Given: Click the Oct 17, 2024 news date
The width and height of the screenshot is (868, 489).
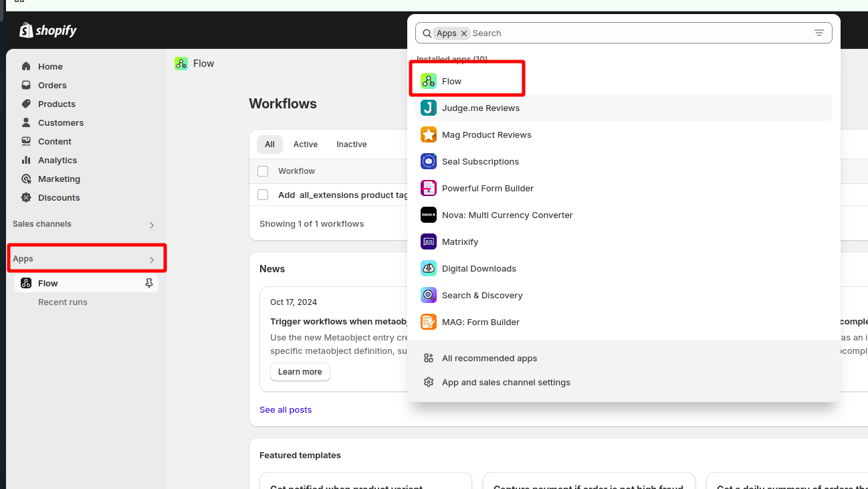Looking at the screenshot, I should 294,302.
